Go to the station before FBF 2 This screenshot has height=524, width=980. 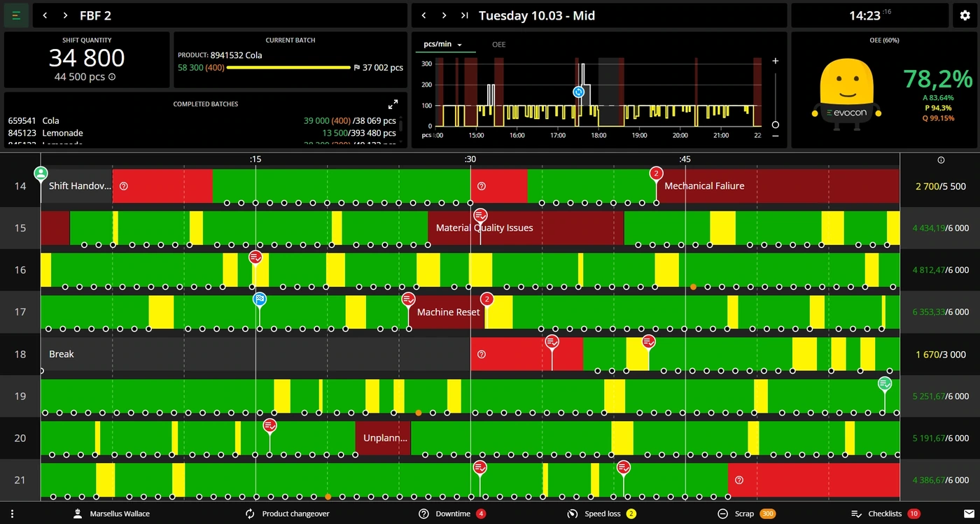point(45,15)
